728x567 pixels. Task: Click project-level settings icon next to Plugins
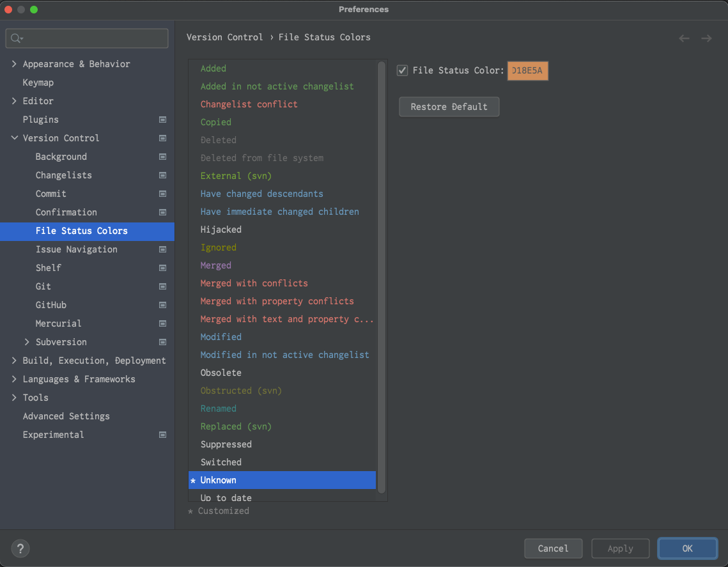(x=162, y=120)
